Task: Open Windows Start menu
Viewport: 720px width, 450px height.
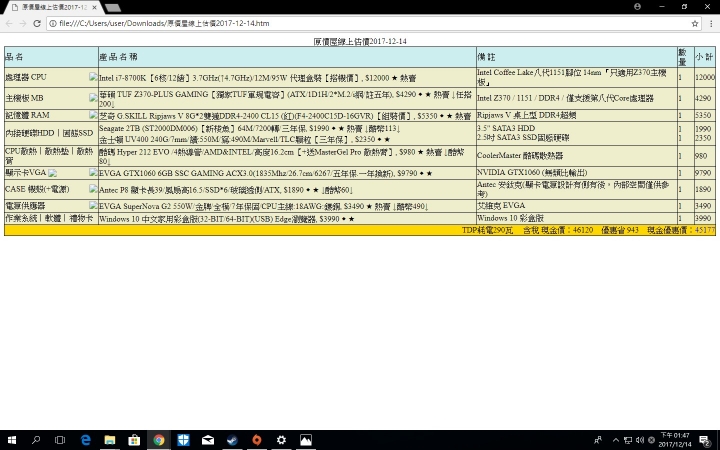Action: point(12,440)
